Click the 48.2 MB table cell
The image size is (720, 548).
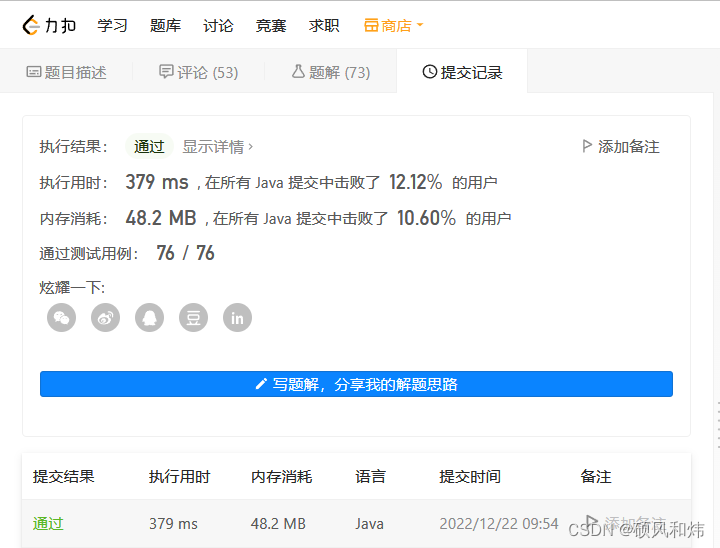coord(278,524)
